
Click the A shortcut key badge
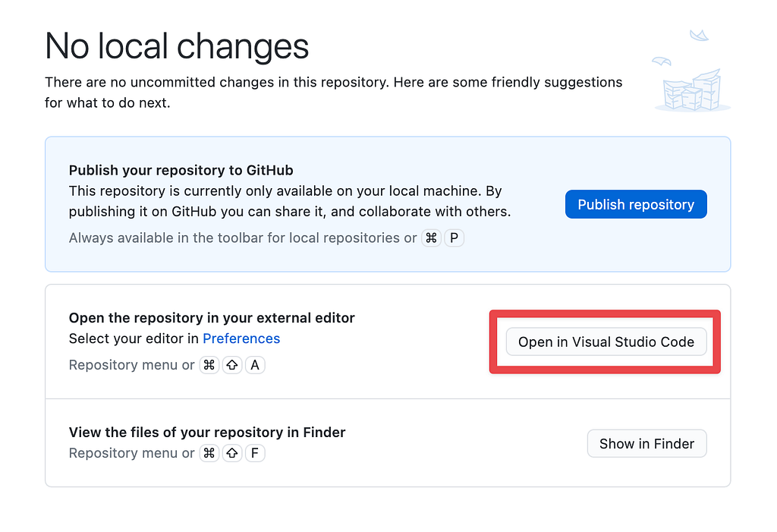click(x=255, y=365)
